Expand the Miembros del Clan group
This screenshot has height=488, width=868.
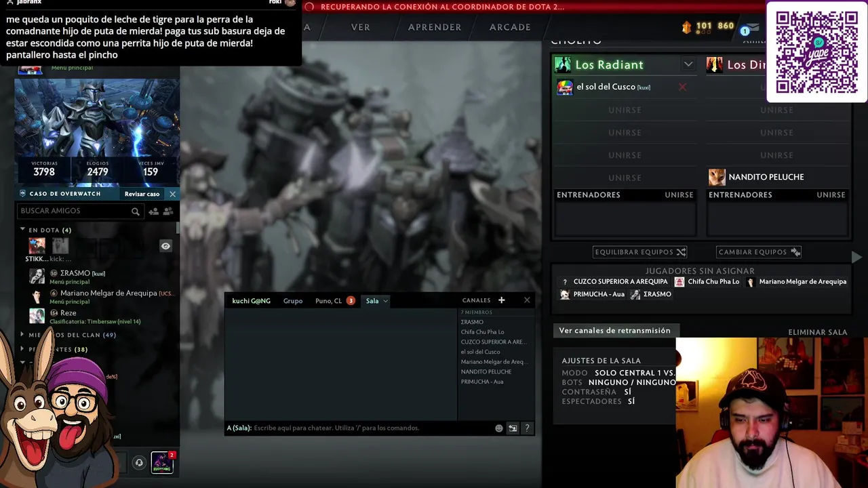pyautogui.click(x=22, y=335)
